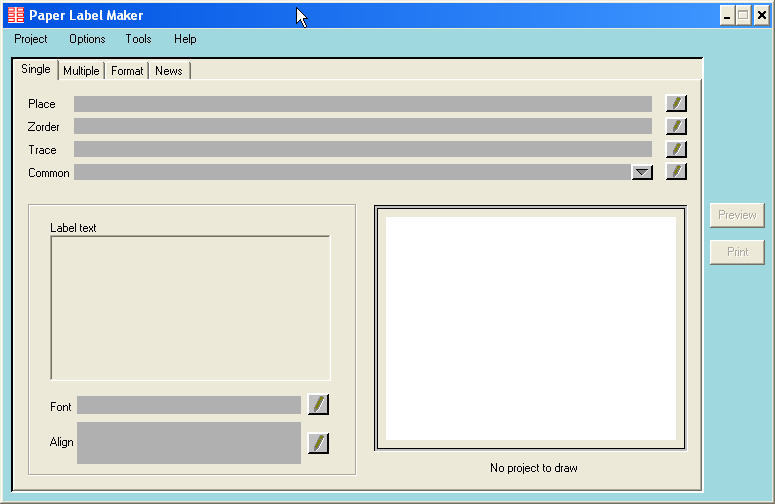
Task: Click the white label preview canvas
Action: 531,328
